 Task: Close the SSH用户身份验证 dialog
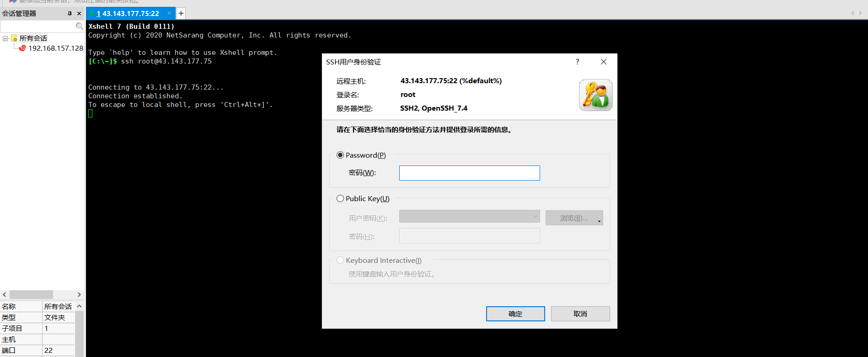[604, 62]
